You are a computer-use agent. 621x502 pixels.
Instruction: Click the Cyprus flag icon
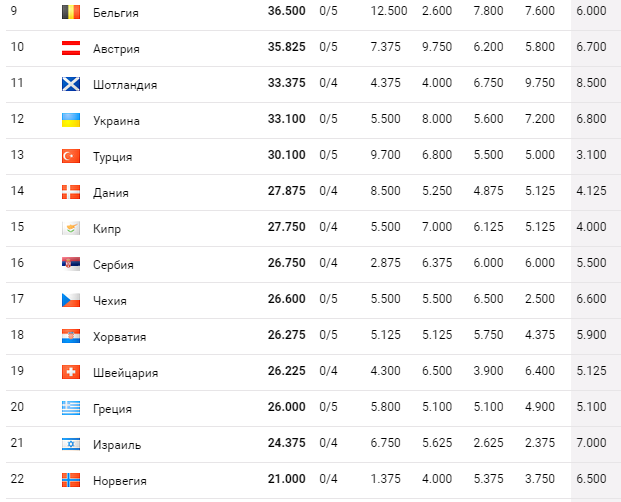point(70,229)
